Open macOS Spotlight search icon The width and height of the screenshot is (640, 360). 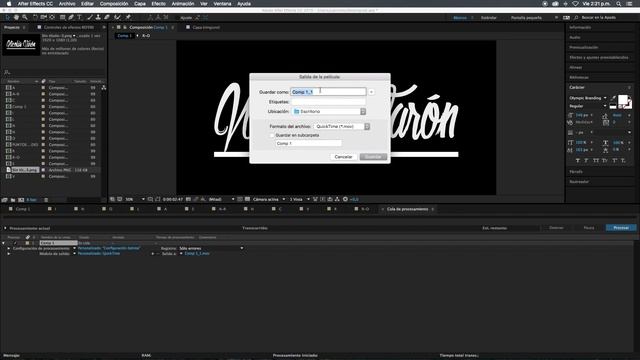tap(619, 4)
